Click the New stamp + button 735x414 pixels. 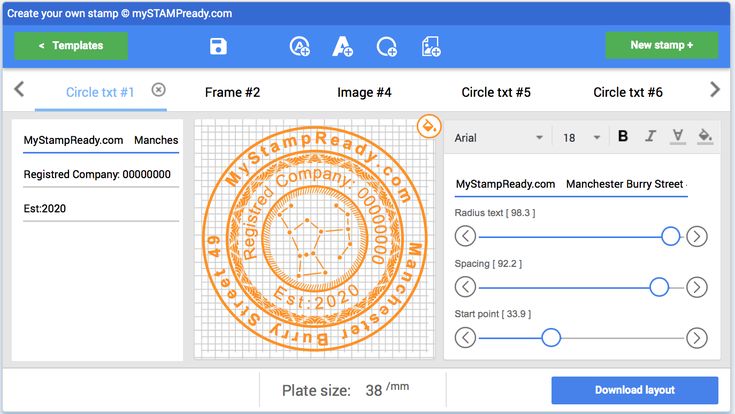click(x=661, y=45)
